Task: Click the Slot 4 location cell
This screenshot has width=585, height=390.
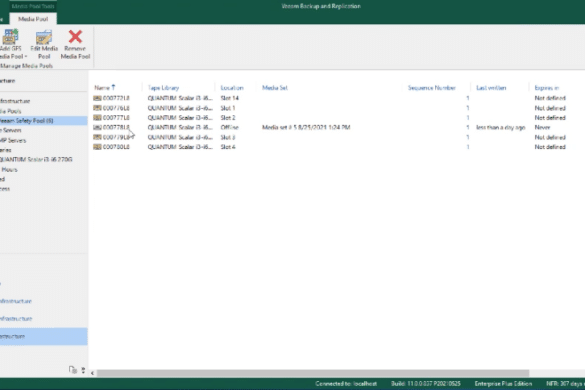Action: tap(228, 147)
